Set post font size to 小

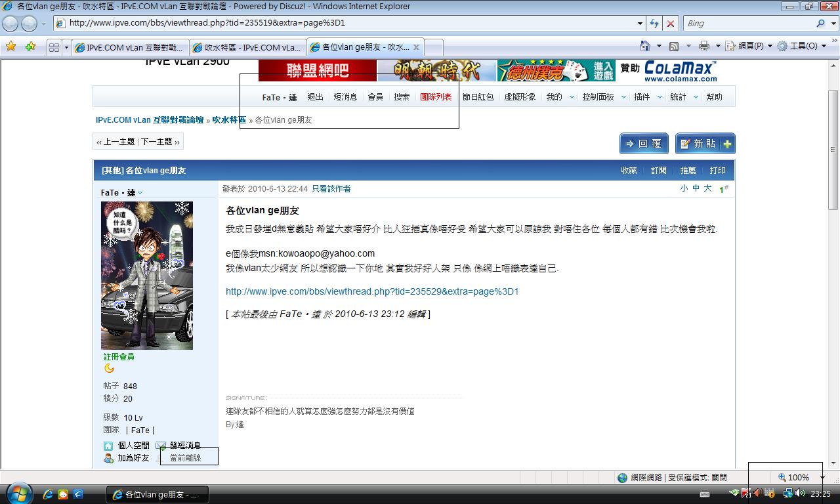[x=684, y=188]
